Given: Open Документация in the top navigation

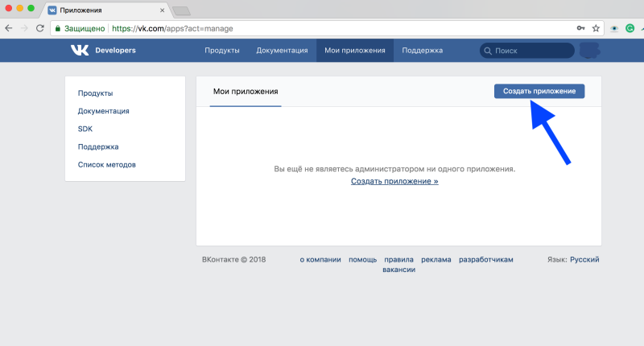Looking at the screenshot, I should (283, 51).
